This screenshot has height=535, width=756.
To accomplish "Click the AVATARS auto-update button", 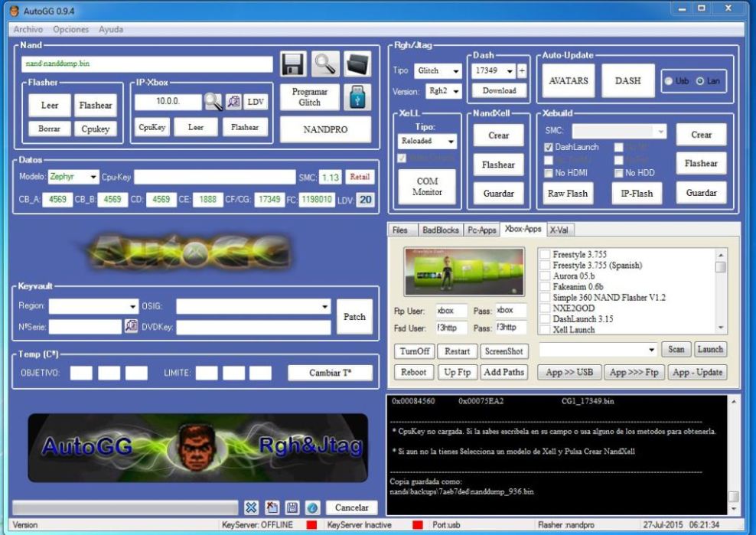I will [x=568, y=81].
